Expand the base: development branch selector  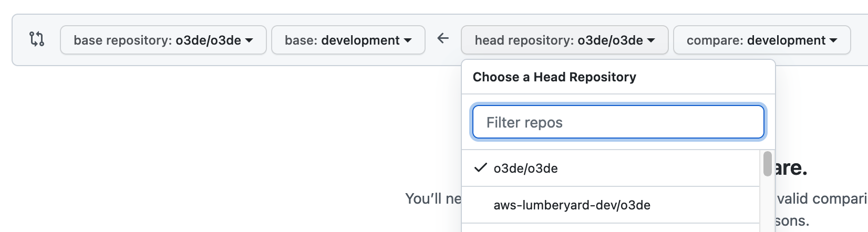348,40
